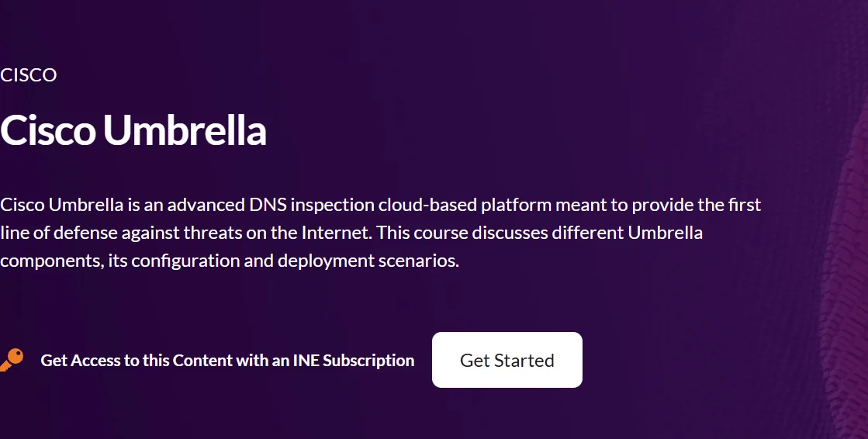Click the phrase 'line of defense'
This screenshot has height=439, width=868.
[x=59, y=233]
